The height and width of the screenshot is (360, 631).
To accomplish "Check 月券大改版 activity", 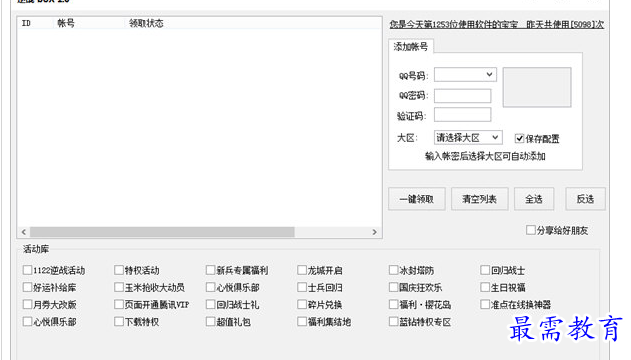I will pyautogui.click(x=27, y=304).
